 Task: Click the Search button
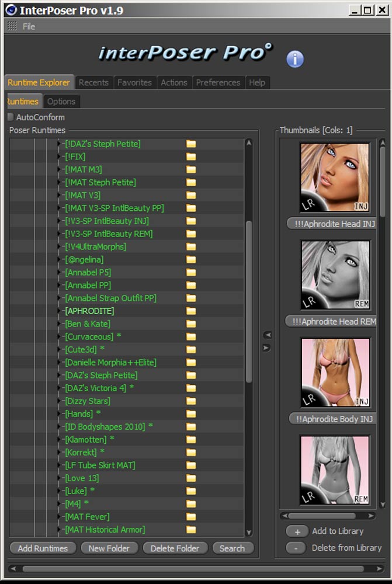232,548
